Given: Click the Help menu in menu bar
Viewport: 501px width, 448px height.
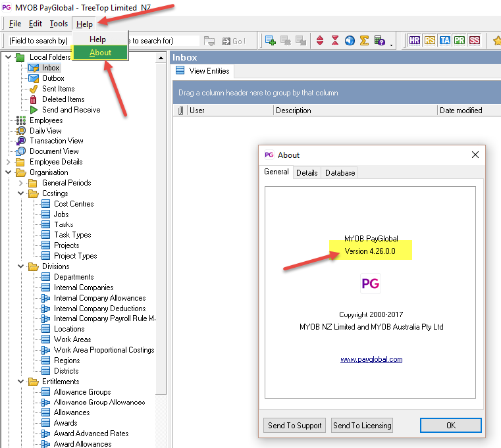Looking at the screenshot, I should (x=84, y=24).
